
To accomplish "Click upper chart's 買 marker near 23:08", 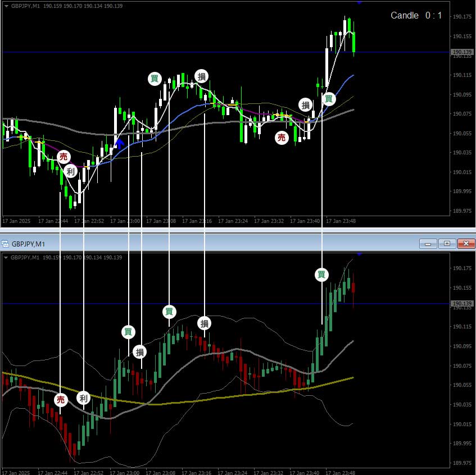I will click(x=155, y=79).
